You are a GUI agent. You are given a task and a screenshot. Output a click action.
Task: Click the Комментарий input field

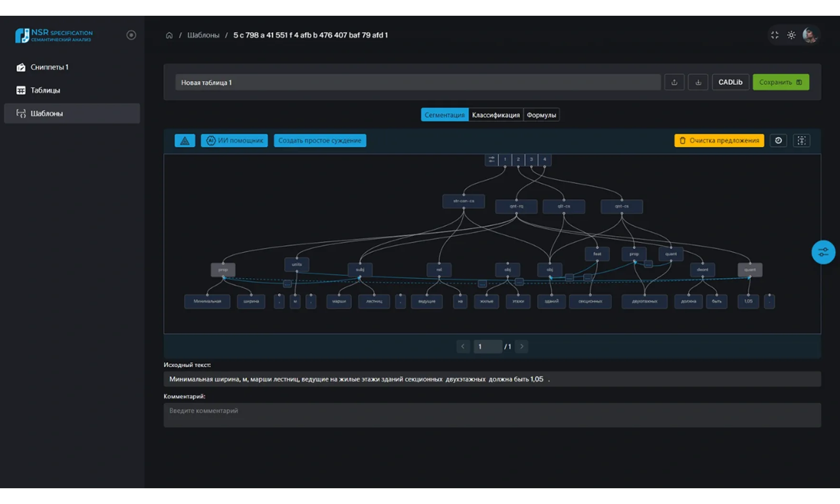(x=492, y=415)
